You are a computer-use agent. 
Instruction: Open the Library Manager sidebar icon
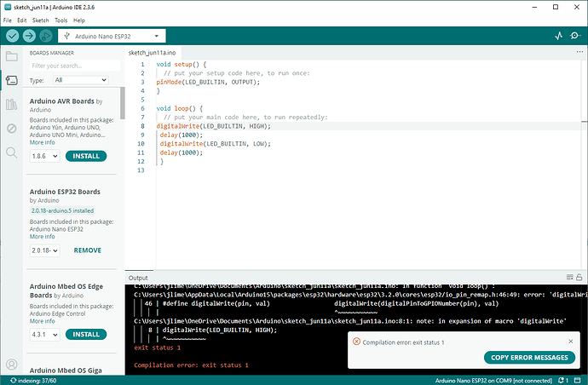pyautogui.click(x=12, y=104)
